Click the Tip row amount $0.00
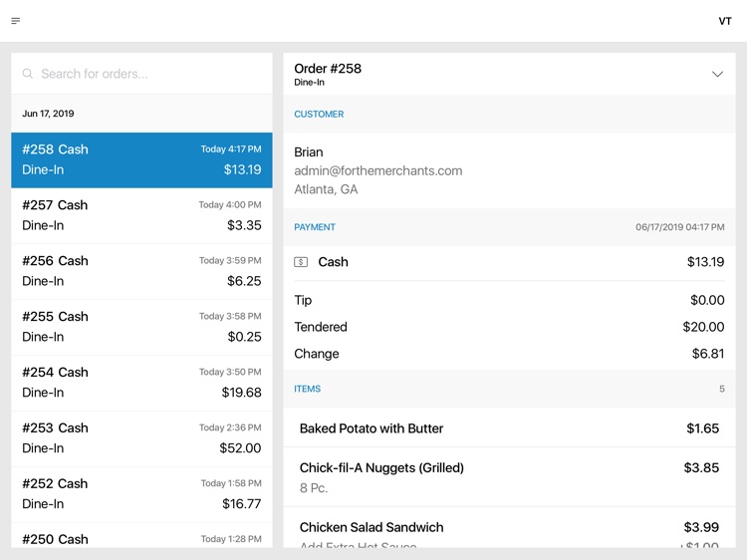747x560 pixels. coord(707,300)
